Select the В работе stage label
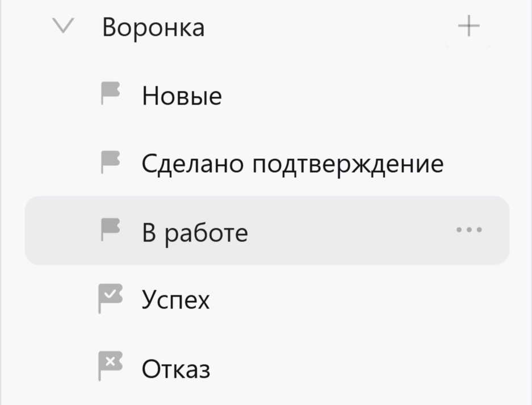This screenshot has width=532, height=405. [x=195, y=232]
